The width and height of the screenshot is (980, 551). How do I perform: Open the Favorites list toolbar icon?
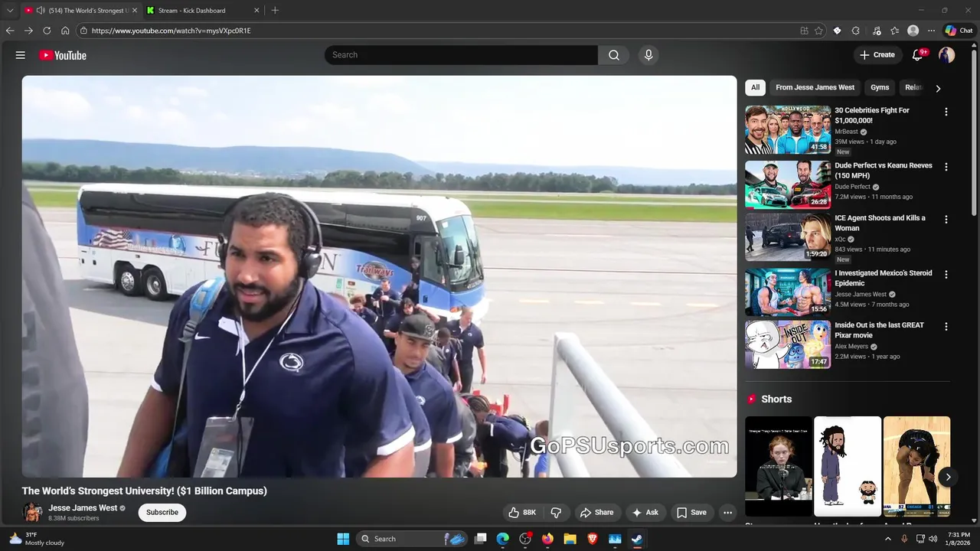[x=894, y=31]
